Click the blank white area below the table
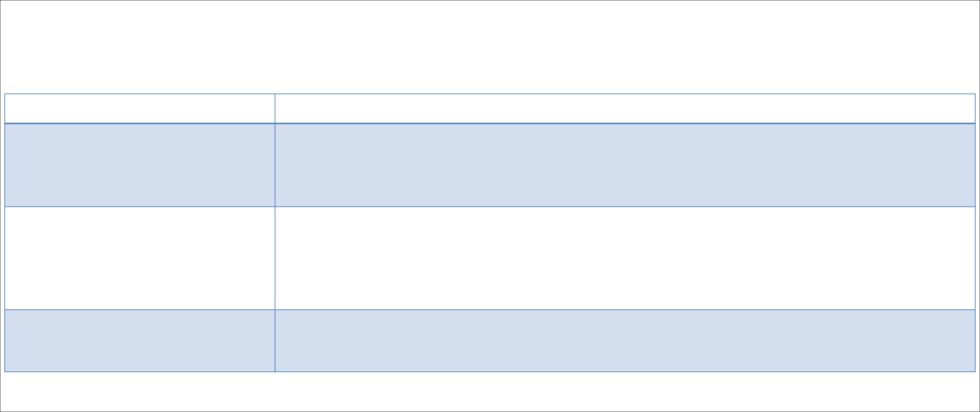This screenshot has height=412, width=980. pyautogui.click(x=490, y=392)
